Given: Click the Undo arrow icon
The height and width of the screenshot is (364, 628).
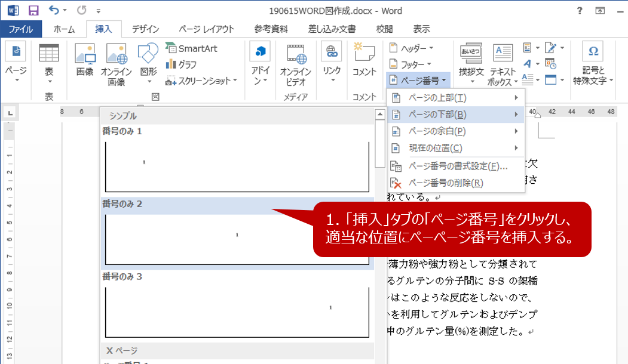Looking at the screenshot, I should click(x=54, y=10).
